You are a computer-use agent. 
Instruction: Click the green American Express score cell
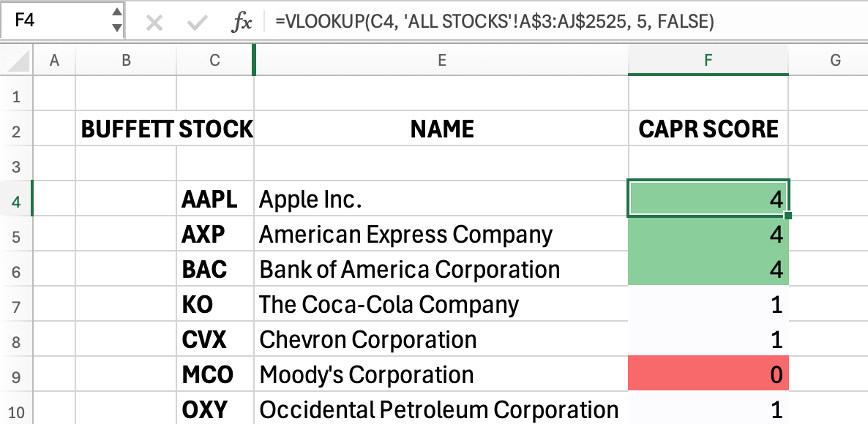pyautogui.click(x=708, y=235)
